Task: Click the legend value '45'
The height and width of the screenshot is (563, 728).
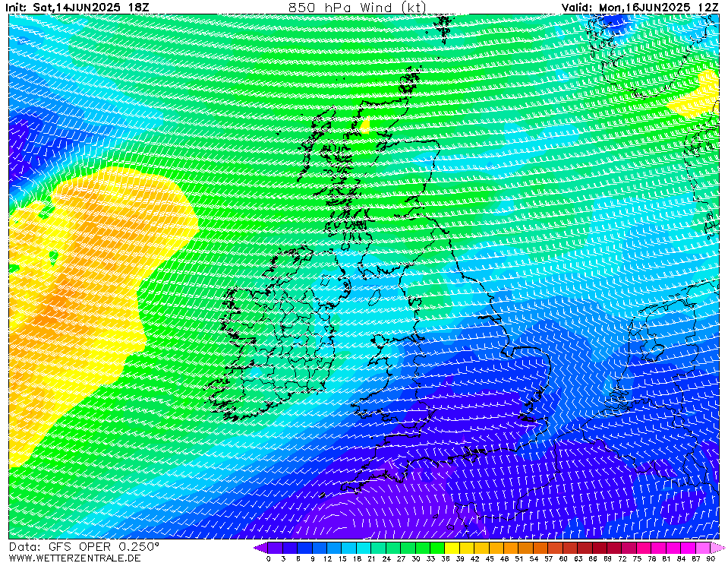Action: (x=490, y=558)
